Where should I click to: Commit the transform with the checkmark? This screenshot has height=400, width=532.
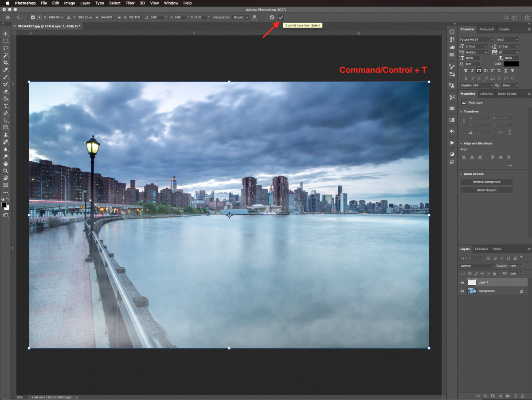pyautogui.click(x=281, y=17)
